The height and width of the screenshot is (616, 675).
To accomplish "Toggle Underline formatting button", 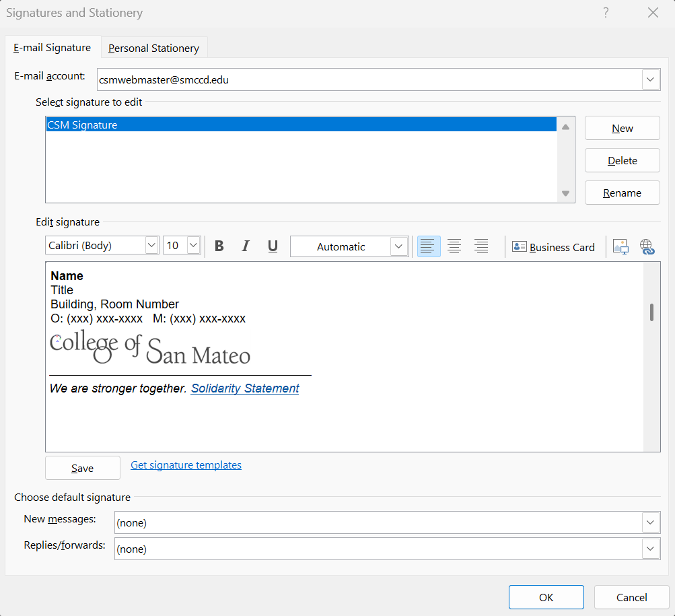I will pos(273,246).
